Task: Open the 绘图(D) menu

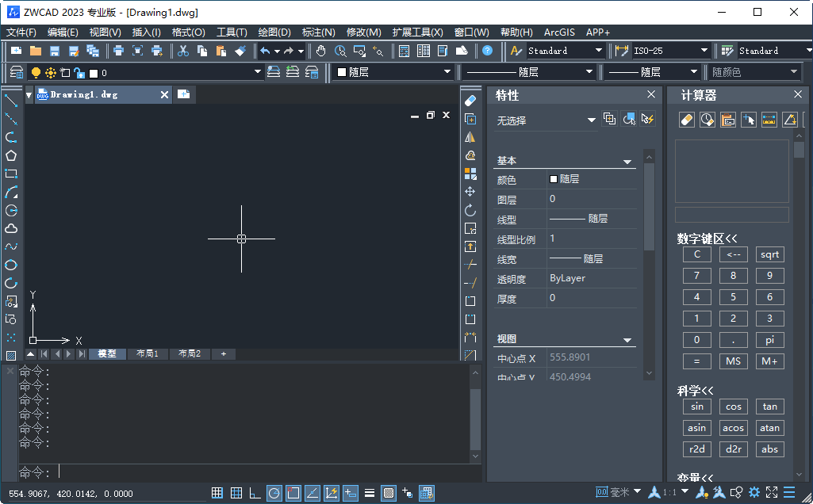Action: pyautogui.click(x=274, y=32)
